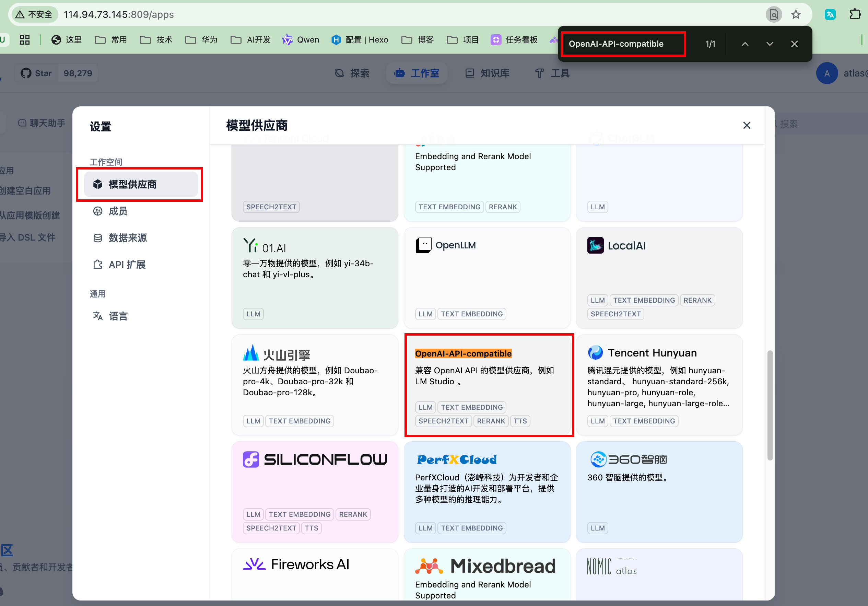Switch to the 探索 navigation tab
868x606 pixels.
pyautogui.click(x=352, y=73)
